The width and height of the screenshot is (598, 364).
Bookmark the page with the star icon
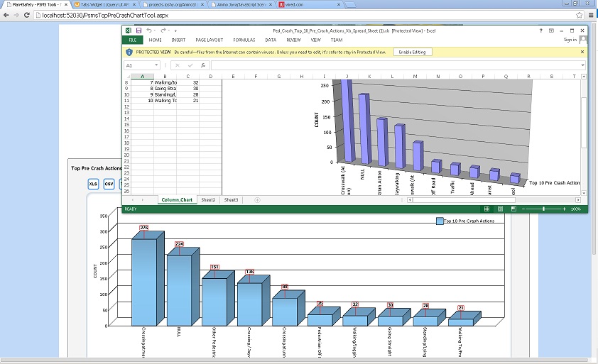tap(580, 15)
